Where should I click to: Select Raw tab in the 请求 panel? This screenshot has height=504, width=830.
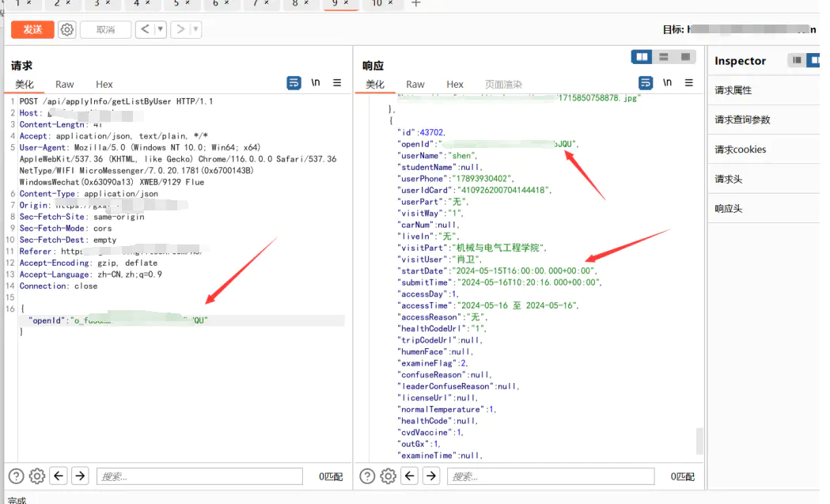[x=65, y=84]
